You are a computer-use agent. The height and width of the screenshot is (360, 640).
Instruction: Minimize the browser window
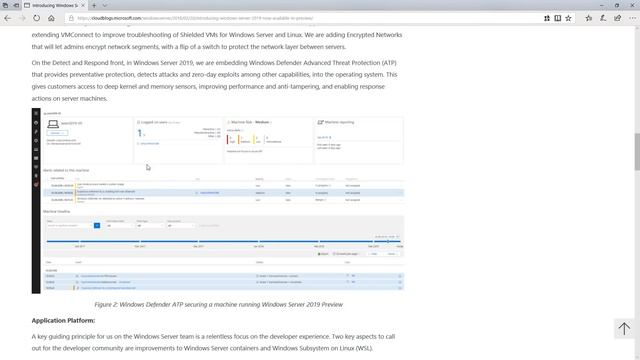602,5
